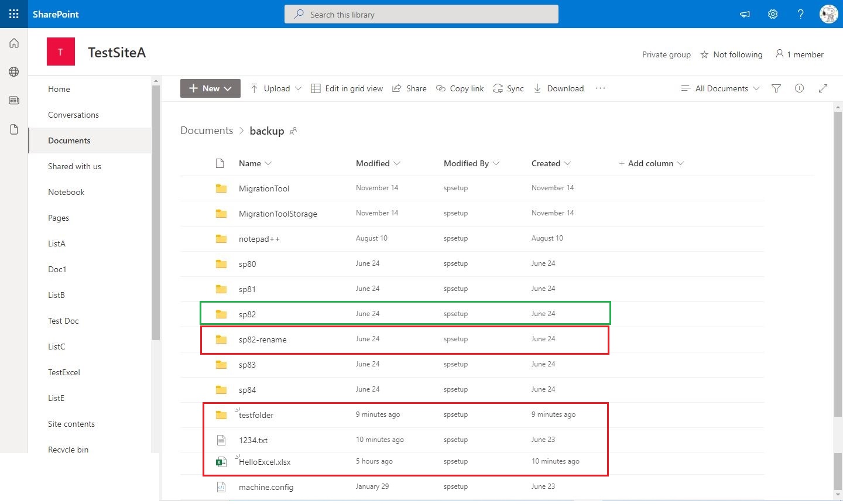This screenshot has height=504, width=843.
Task: Open the machine.config file
Action: tap(266, 487)
